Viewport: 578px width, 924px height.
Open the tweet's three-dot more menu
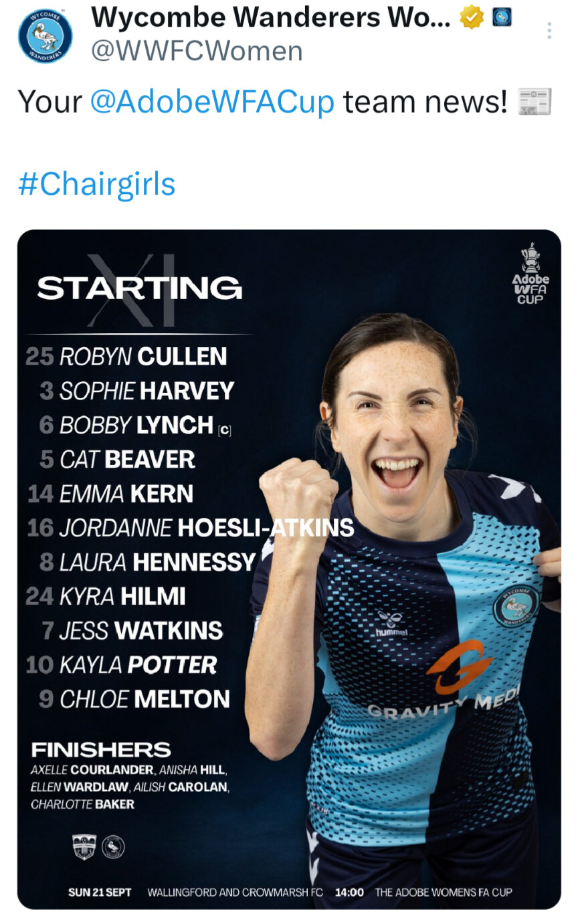click(x=549, y=31)
